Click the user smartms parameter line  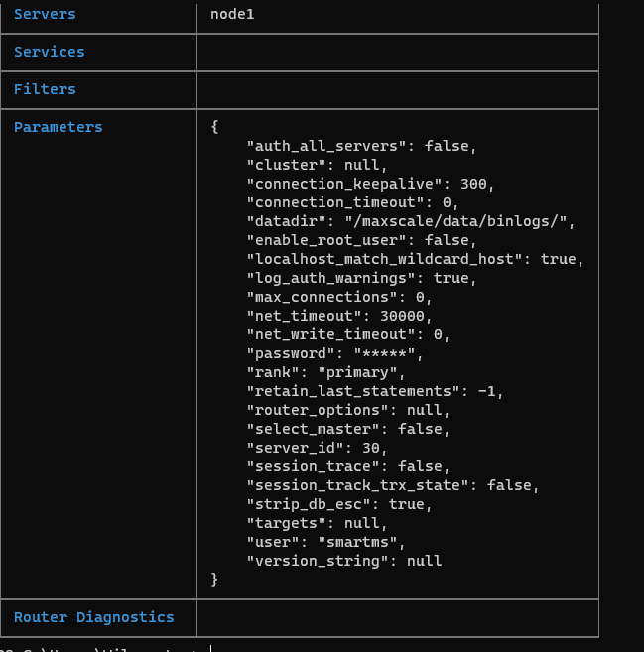tap(326, 542)
